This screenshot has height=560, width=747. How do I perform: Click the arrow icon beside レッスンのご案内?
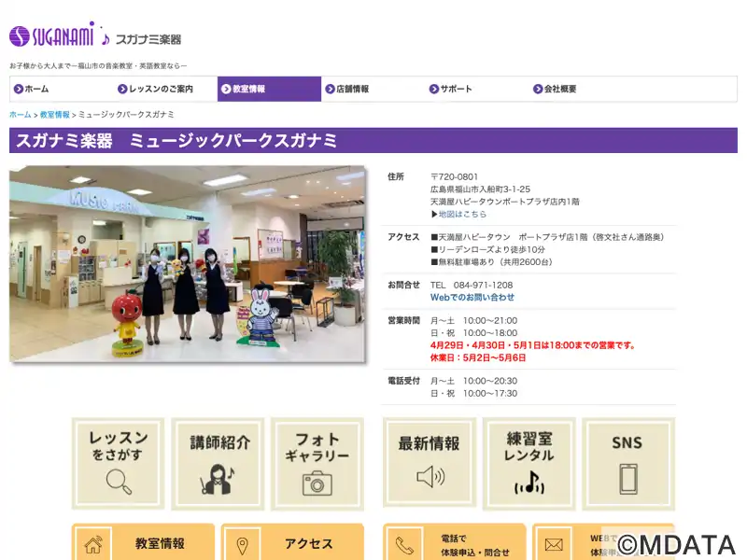tap(122, 89)
